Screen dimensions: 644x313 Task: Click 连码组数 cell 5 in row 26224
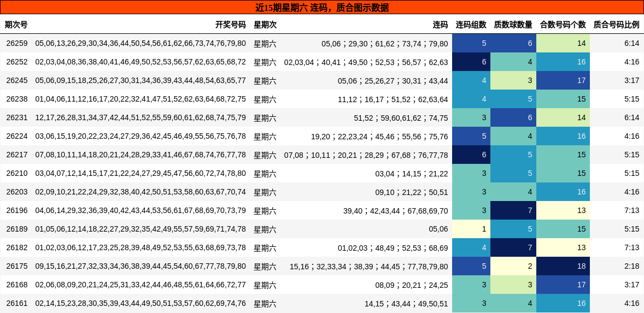(x=471, y=136)
